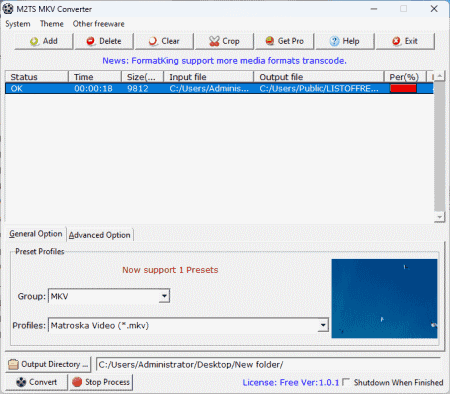Open the Crop scissors tool
The width and height of the screenshot is (450, 394).
click(x=214, y=41)
